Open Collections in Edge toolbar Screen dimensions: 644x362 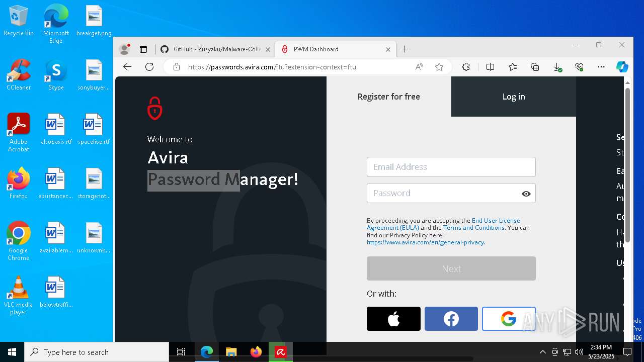point(535,67)
